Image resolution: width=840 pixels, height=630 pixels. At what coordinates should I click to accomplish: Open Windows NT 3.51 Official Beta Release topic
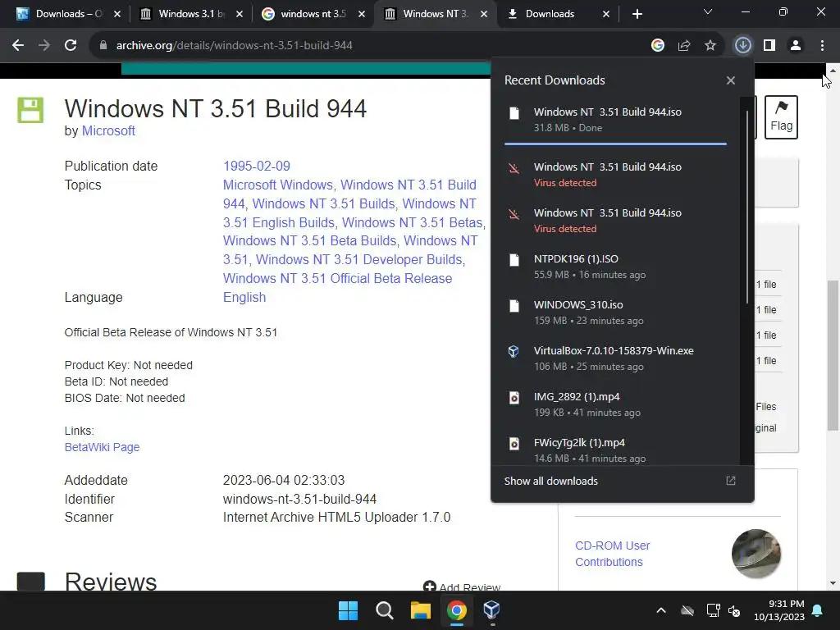click(337, 279)
